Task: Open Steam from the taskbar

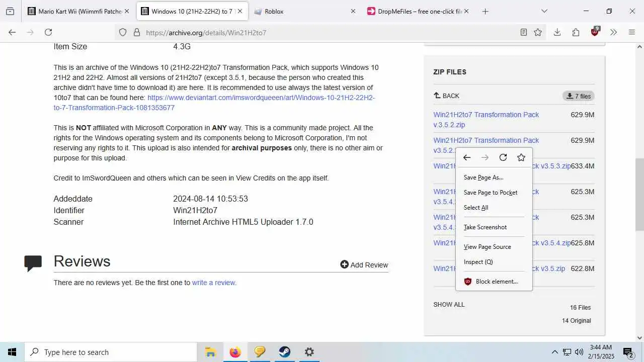Action: coord(284,352)
